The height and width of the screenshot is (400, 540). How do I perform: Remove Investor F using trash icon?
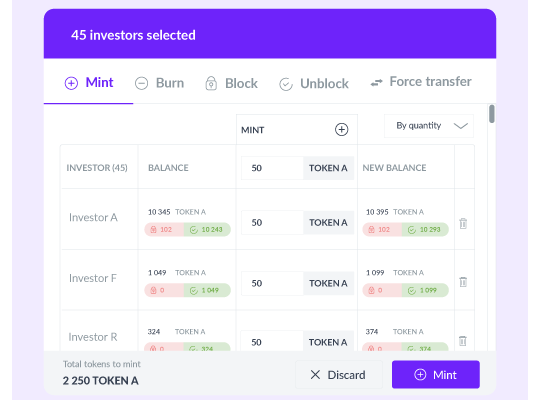[x=463, y=282]
